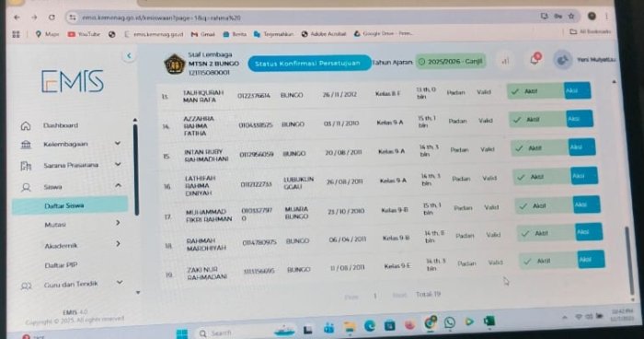The image size is (644, 339).
Task: Click the Status Konfirmasi Persetujuan button
Action: [x=309, y=64]
